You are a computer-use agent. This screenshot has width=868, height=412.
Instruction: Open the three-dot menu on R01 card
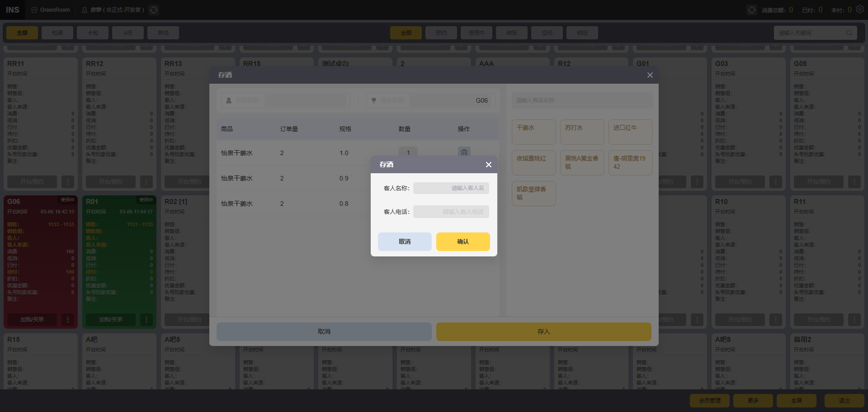pyautogui.click(x=146, y=320)
